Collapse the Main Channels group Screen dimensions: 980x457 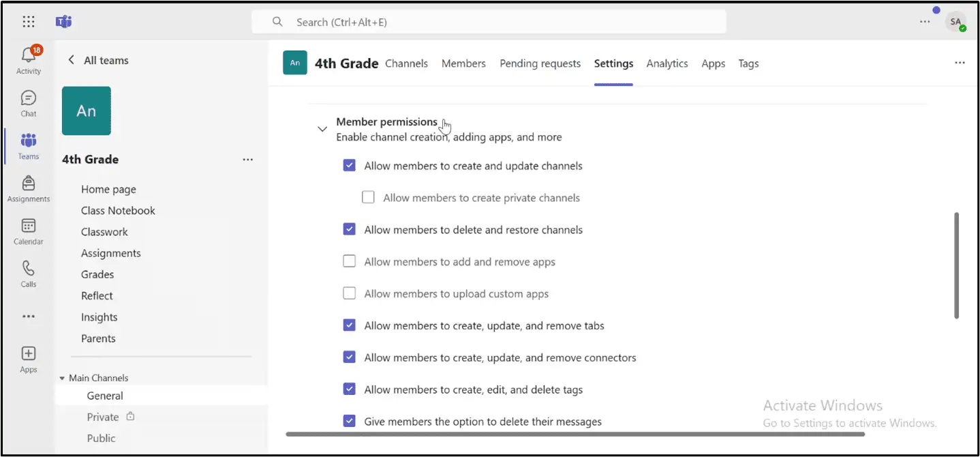(x=62, y=377)
